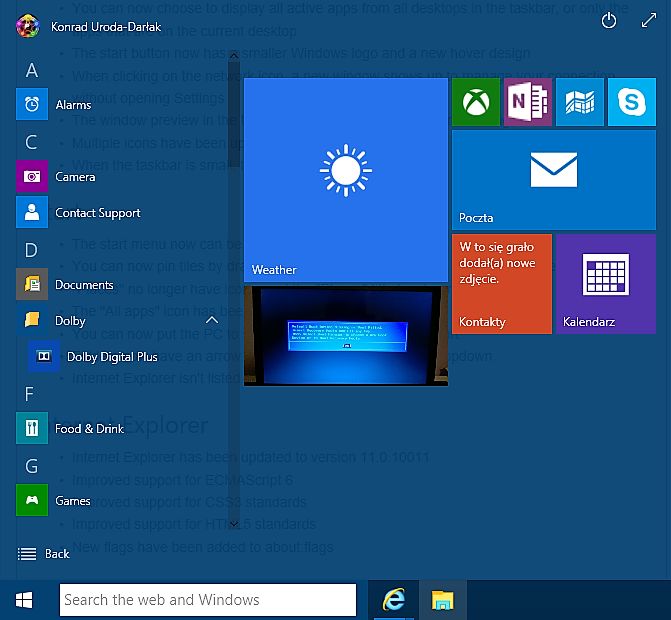Launch the Skype tile
The height and width of the screenshot is (620, 671).
coord(632,102)
